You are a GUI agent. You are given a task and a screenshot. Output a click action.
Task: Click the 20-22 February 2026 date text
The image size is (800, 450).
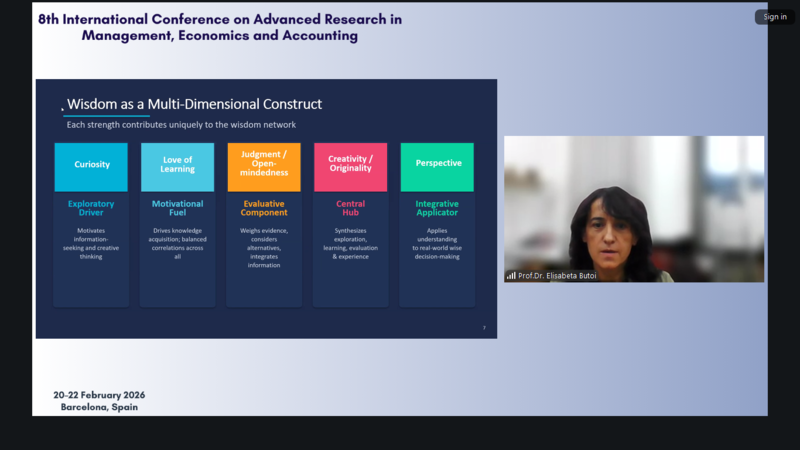(x=99, y=395)
